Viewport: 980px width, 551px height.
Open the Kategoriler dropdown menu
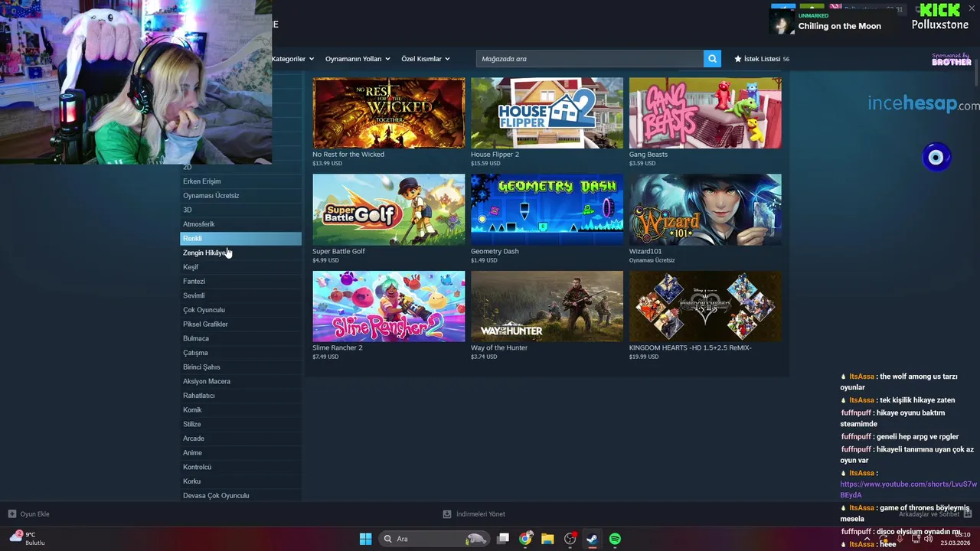click(x=292, y=59)
